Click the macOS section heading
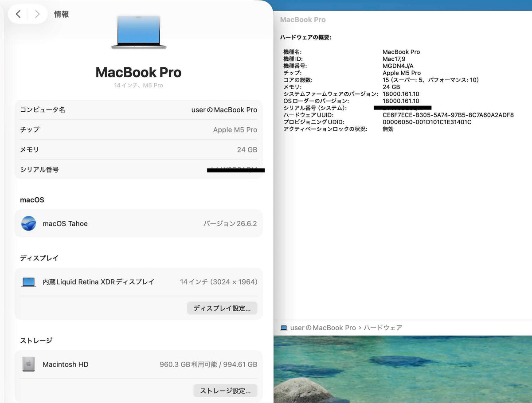Viewport: 532px width, 403px height. [32, 200]
